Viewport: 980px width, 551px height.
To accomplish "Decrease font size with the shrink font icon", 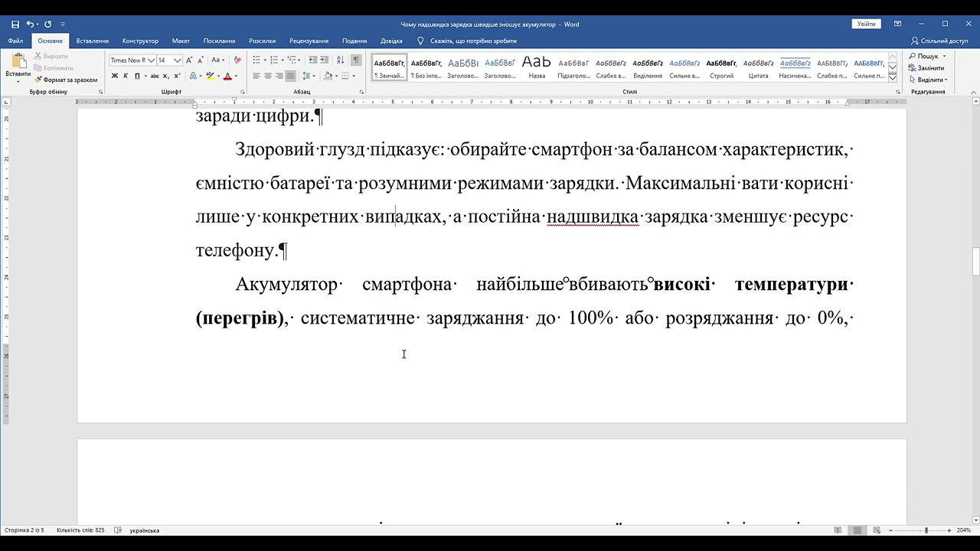I will 201,60.
